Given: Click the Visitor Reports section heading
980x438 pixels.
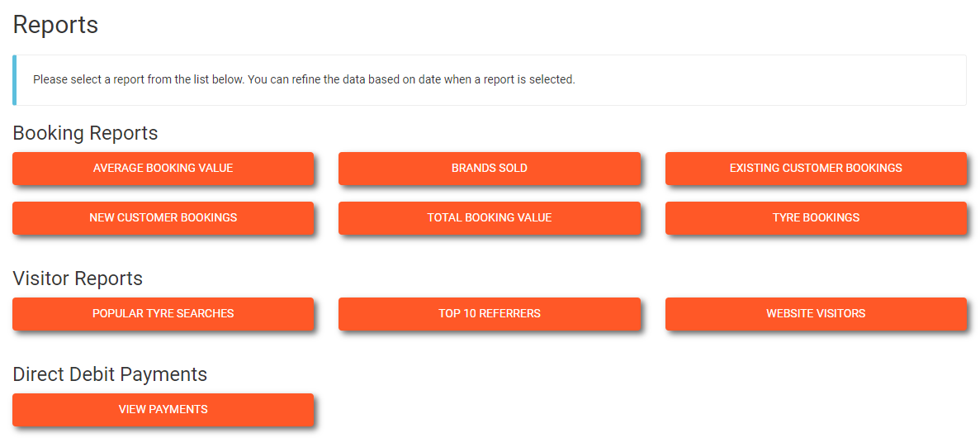Looking at the screenshot, I should coord(78,279).
